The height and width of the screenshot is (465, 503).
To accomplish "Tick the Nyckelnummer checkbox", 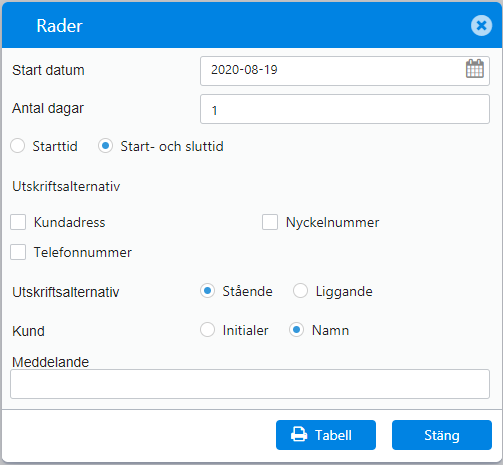I will click(270, 222).
